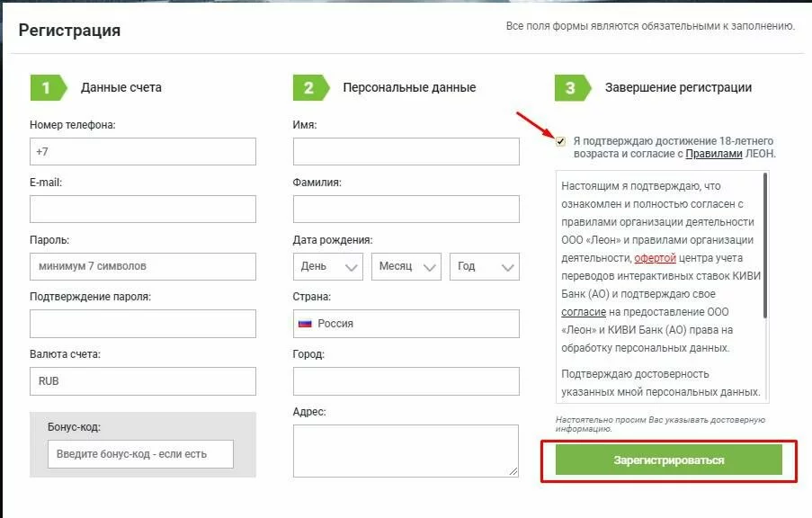Open the Правилами ЛЕОН rules link

pyautogui.click(x=715, y=154)
